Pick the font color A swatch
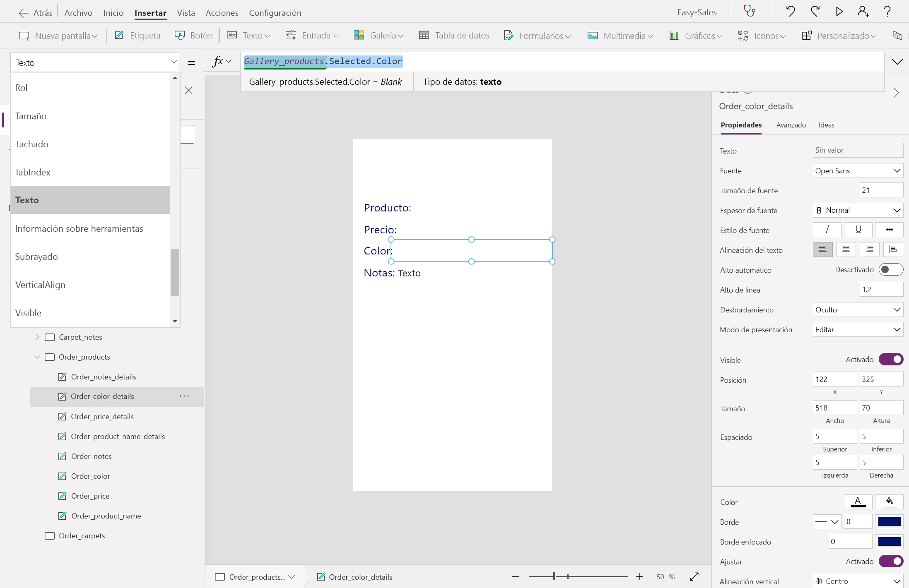 point(858,502)
